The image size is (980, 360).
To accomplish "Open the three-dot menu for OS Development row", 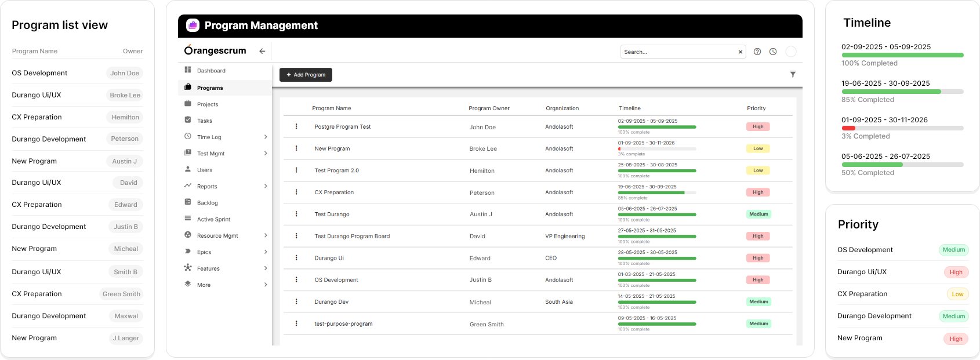I will coord(296,279).
